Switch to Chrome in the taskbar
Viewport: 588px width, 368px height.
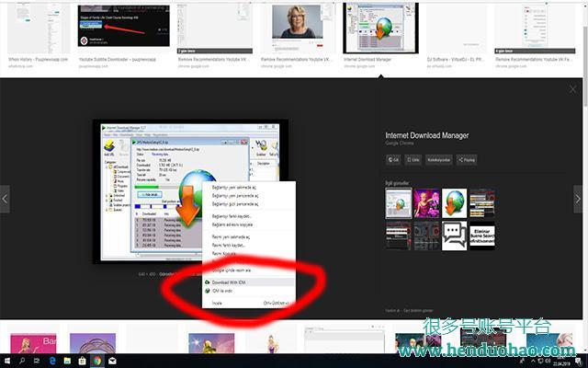[x=97, y=361]
